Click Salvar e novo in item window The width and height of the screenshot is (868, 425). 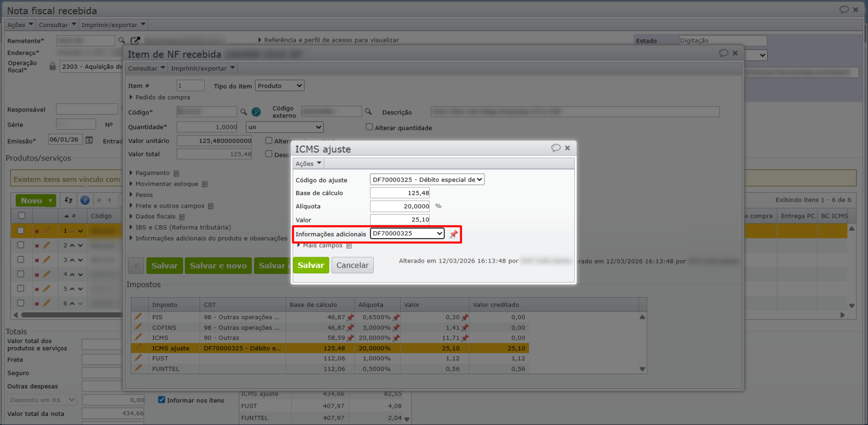218,266
